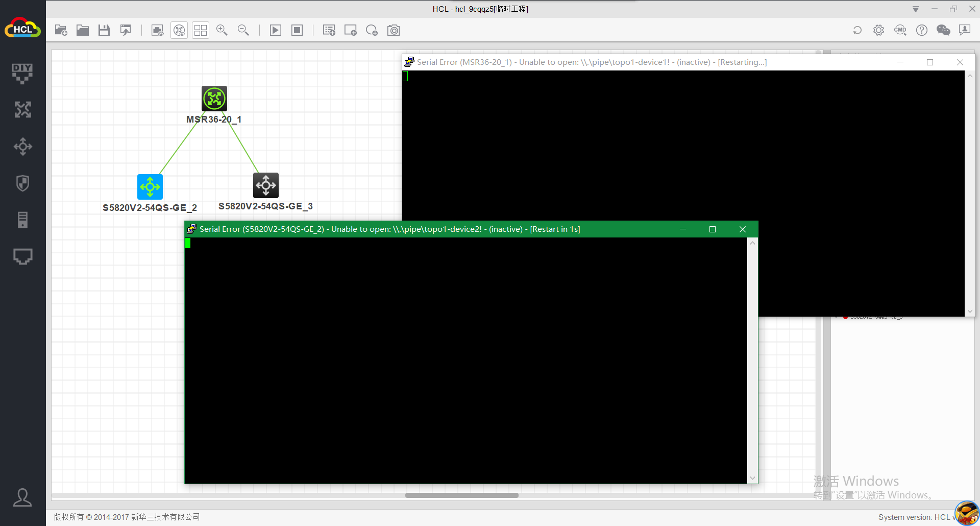Toggle the picture-with-eye display icon
The width and height of the screenshot is (980, 526).
[158, 30]
